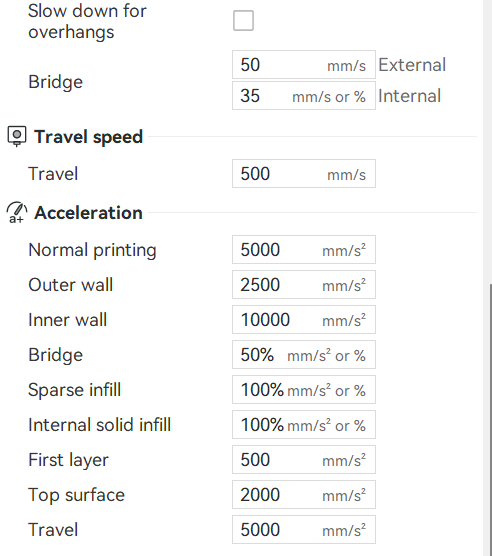Select the Internal solid infill acceleration field
492x556 pixels.
(x=304, y=425)
